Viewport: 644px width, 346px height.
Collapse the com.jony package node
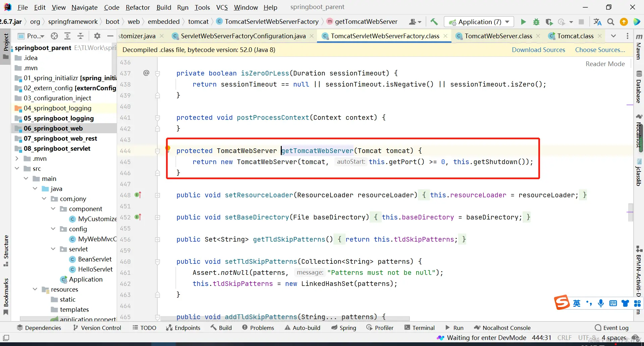[x=44, y=199]
